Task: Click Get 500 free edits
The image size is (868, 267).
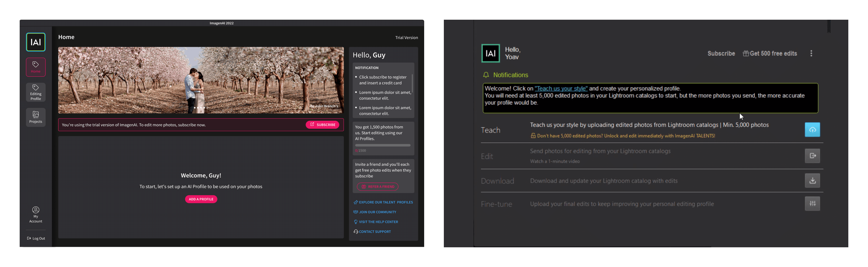Action: coord(770,53)
